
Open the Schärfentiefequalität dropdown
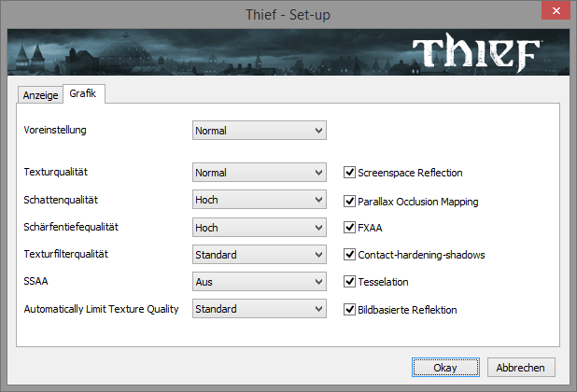pyautogui.click(x=259, y=228)
